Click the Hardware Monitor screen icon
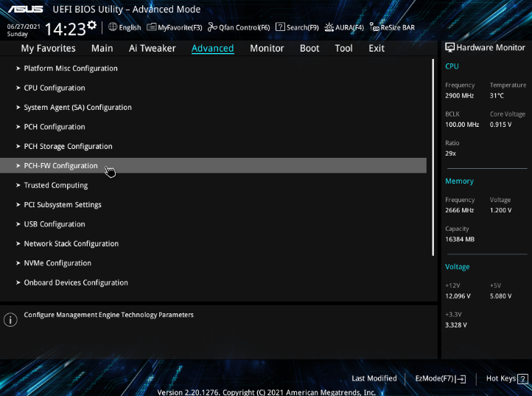The image size is (532, 396). pyautogui.click(x=449, y=47)
